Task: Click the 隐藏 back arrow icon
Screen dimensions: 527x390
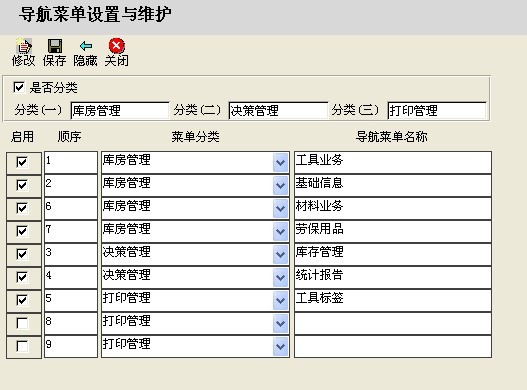Action: [86, 46]
